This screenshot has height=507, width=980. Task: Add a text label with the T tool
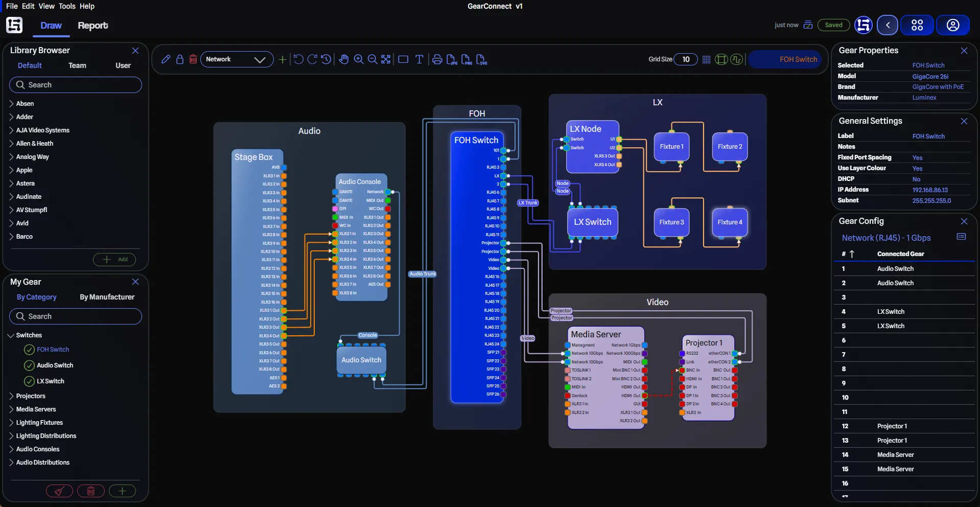pos(419,59)
